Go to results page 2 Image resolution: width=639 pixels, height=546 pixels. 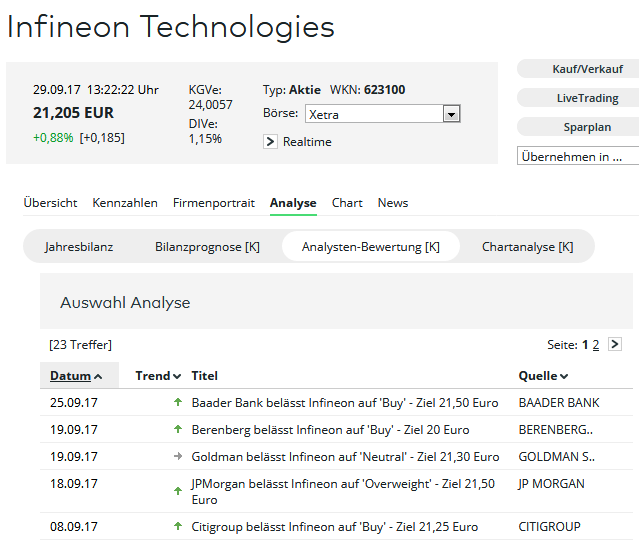click(x=596, y=345)
